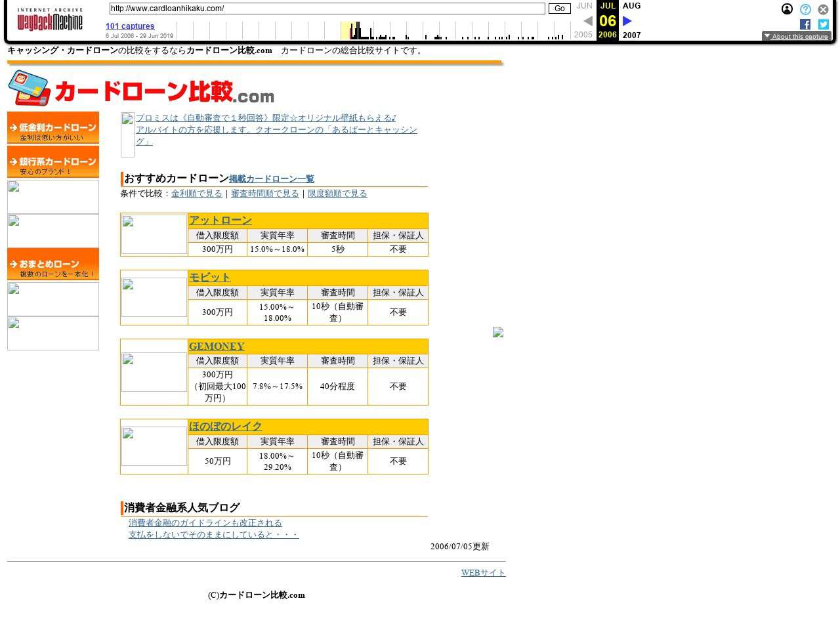Image resolution: width=840 pixels, height=630 pixels.
Task: Close the Wayback toolbar with X icon
Action: pyautogui.click(x=823, y=9)
